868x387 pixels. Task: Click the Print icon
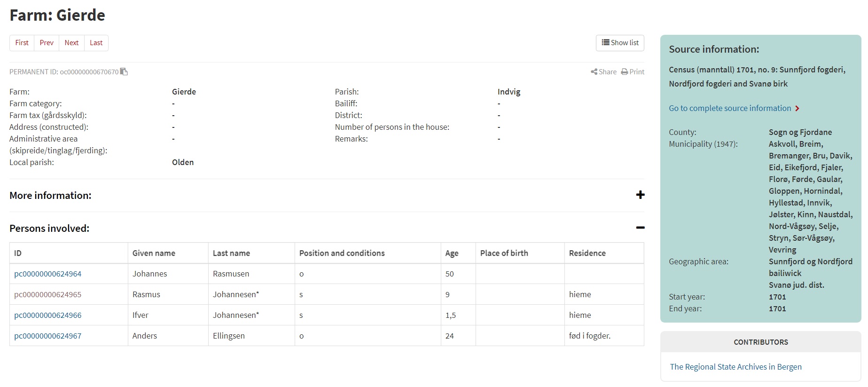click(625, 72)
